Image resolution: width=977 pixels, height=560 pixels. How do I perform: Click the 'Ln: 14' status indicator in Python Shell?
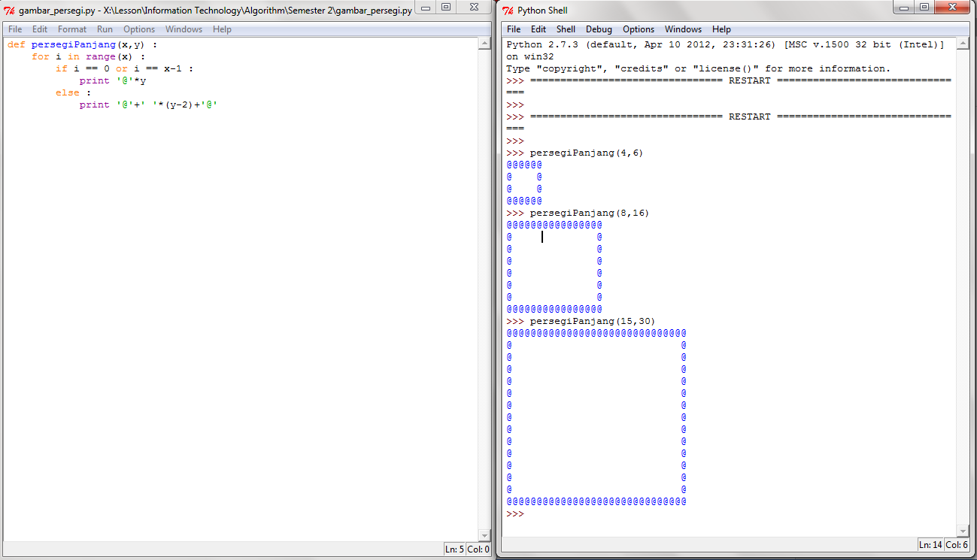tap(930, 544)
